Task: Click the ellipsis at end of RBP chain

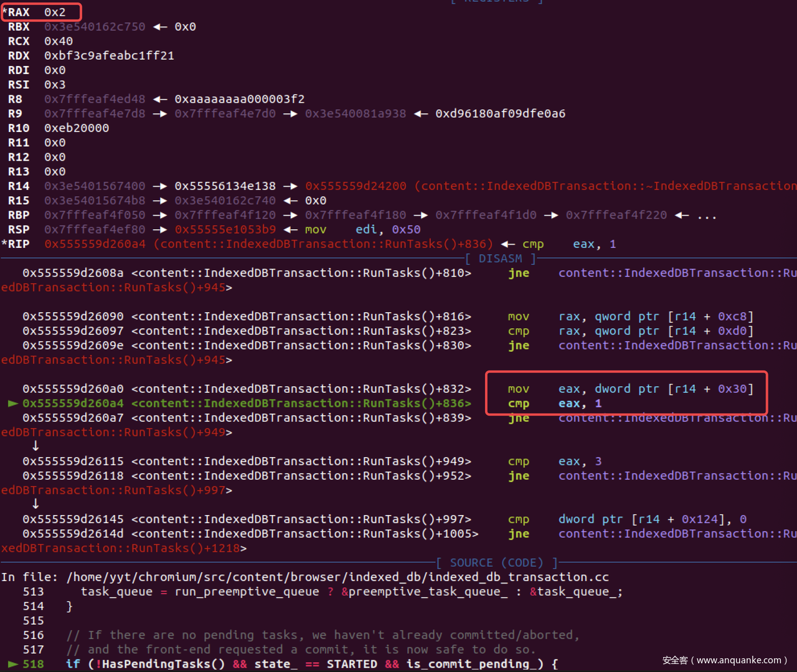Action: [707, 215]
